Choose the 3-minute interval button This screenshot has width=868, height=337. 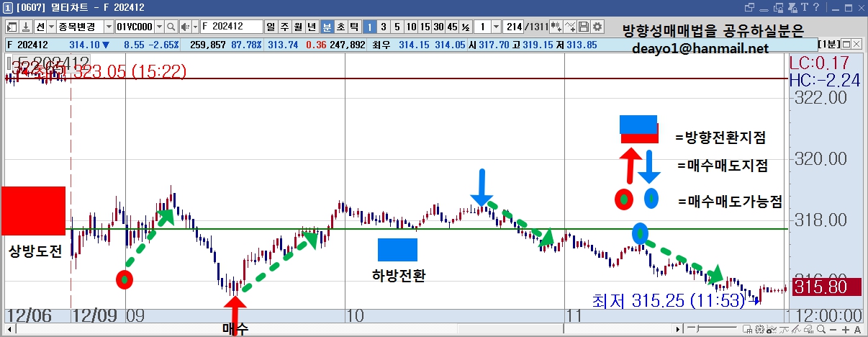[x=384, y=27]
